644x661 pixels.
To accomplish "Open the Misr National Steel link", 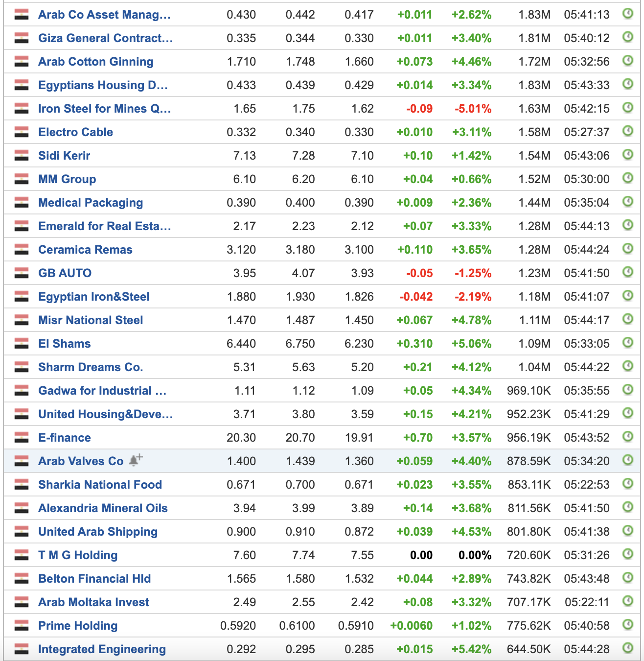I will pyautogui.click(x=91, y=320).
